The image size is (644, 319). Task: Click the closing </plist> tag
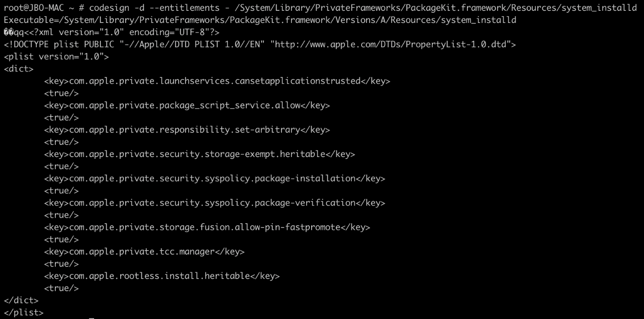pyautogui.click(x=23, y=312)
